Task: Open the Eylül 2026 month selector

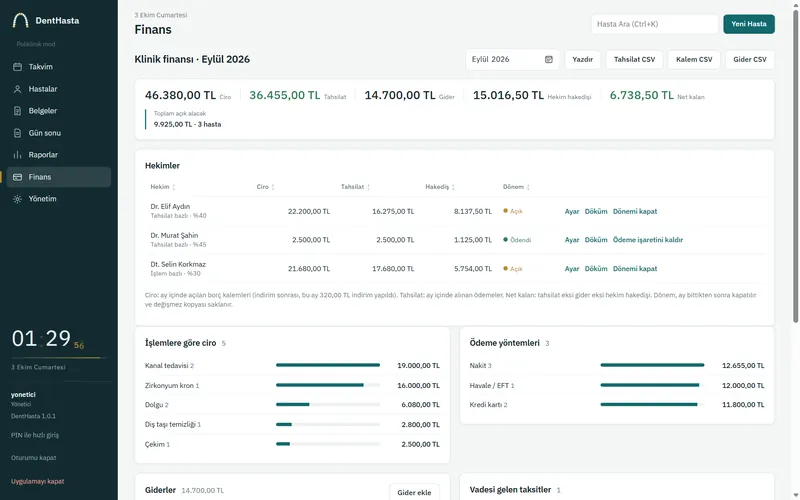Action: click(x=512, y=60)
